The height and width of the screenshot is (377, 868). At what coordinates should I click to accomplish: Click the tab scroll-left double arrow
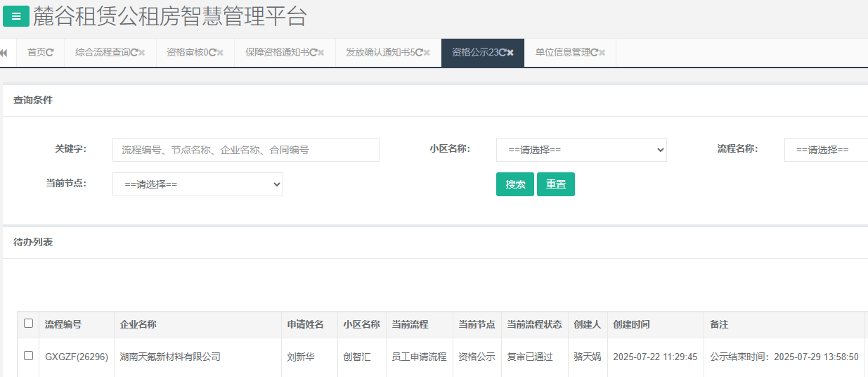[4, 53]
